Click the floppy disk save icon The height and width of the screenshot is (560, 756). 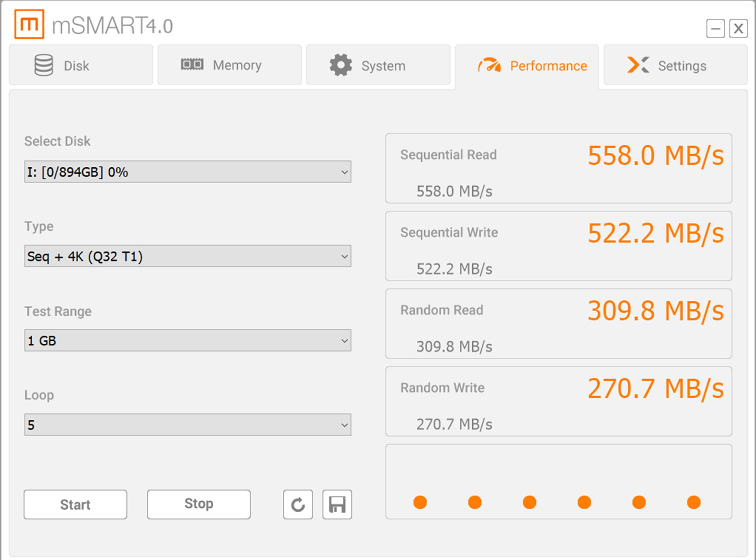point(337,505)
